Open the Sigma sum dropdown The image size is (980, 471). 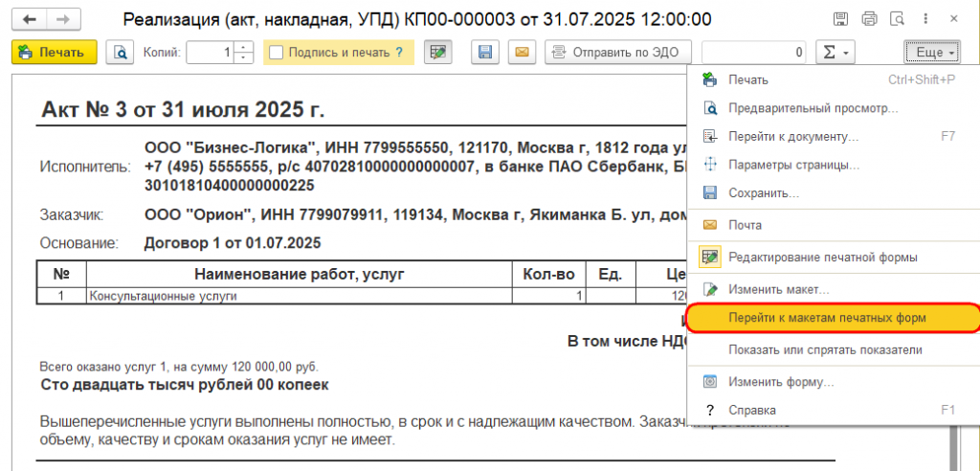[835, 53]
